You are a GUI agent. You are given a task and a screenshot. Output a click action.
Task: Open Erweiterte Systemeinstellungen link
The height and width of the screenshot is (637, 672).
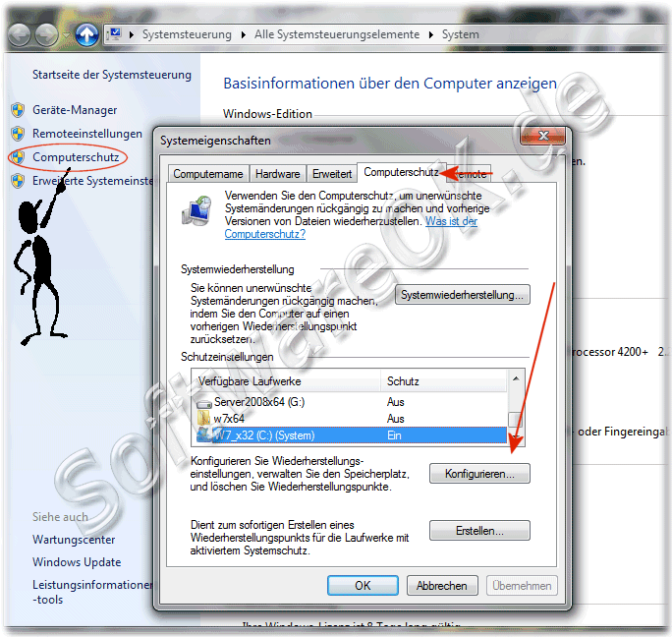(x=92, y=181)
